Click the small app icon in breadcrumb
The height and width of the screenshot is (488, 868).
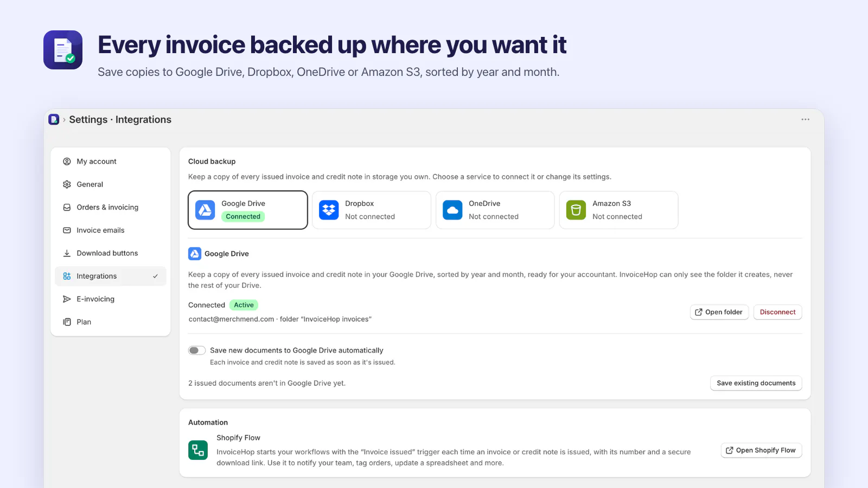pos(54,120)
